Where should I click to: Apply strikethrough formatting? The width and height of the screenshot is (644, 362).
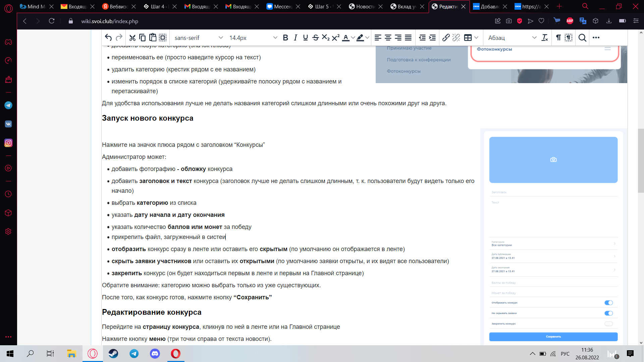tap(315, 38)
